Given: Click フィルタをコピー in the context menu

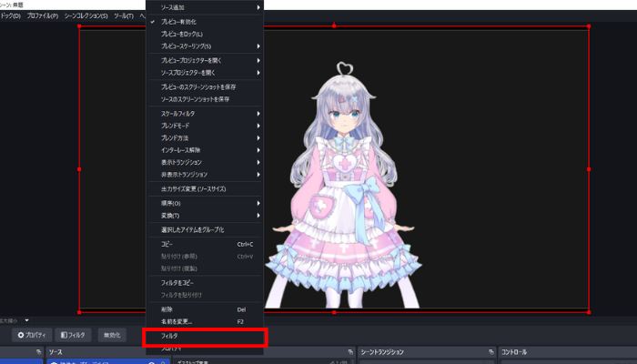Looking at the screenshot, I should (x=205, y=283).
